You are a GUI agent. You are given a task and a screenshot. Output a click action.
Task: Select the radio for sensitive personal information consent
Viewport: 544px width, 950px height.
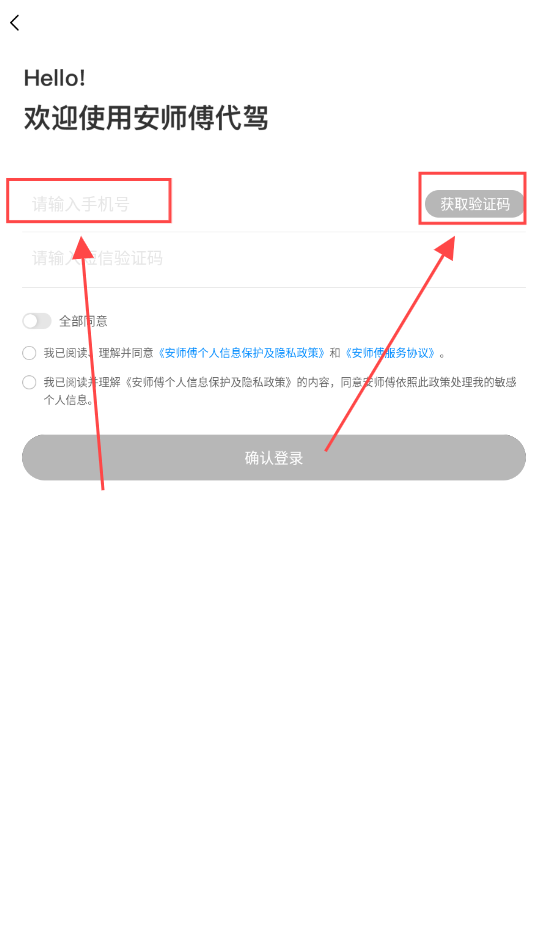tap(29, 382)
